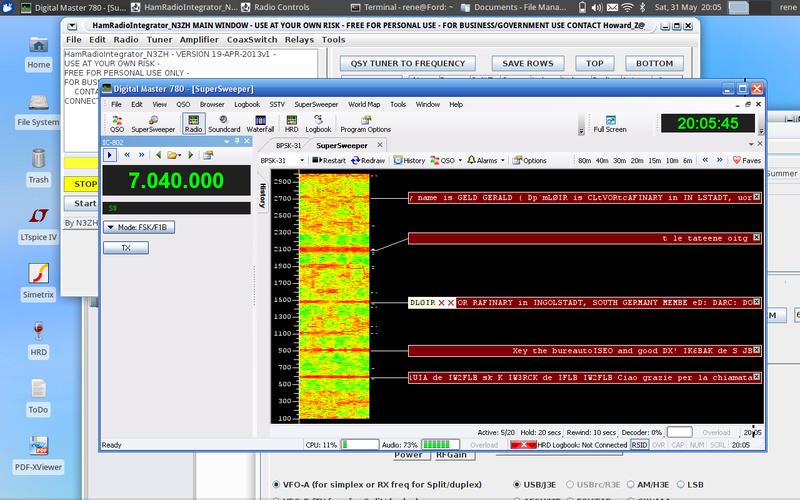Click the SAVE ROWS button
800x500 pixels.
coord(528,63)
